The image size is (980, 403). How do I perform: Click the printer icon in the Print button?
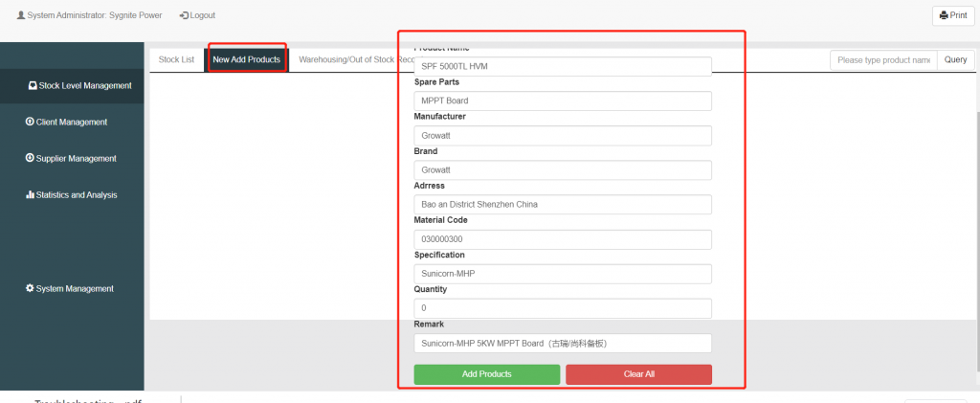click(x=944, y=15)
